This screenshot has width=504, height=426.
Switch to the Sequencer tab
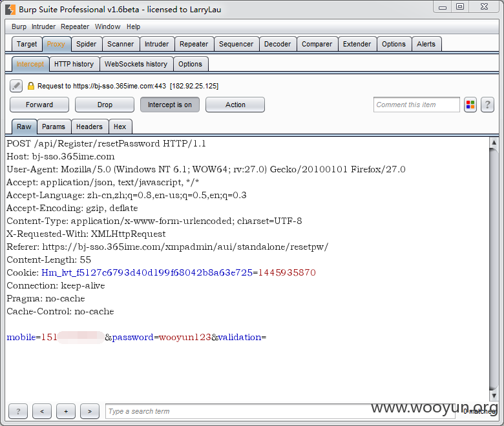pyautogui.click(x=236, y=44)
